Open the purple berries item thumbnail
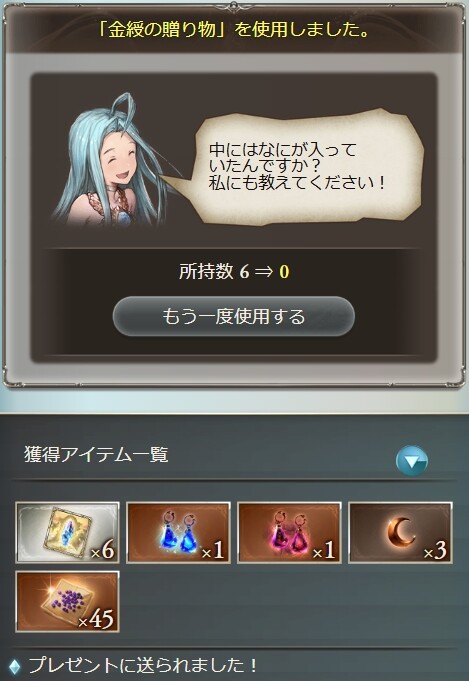Image resolution: width=469 pixels, height=681 pixels. pos(67,602)
